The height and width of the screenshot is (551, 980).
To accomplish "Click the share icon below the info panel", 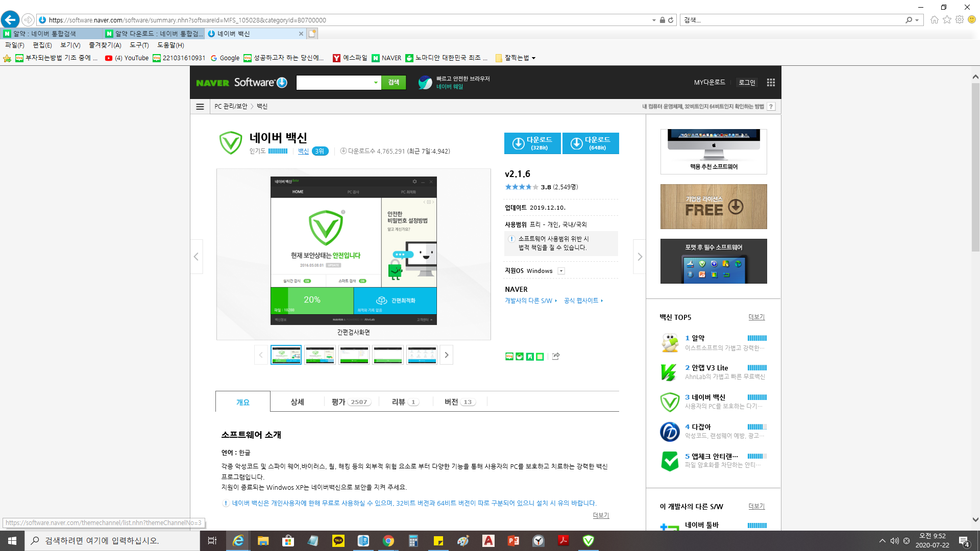I will tap(556, 356).
